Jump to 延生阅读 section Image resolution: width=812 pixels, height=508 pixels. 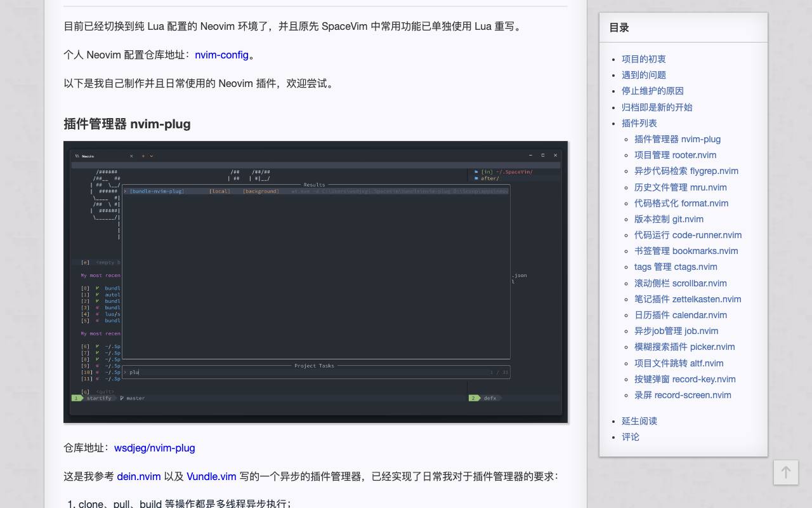[x=639, y=421]
